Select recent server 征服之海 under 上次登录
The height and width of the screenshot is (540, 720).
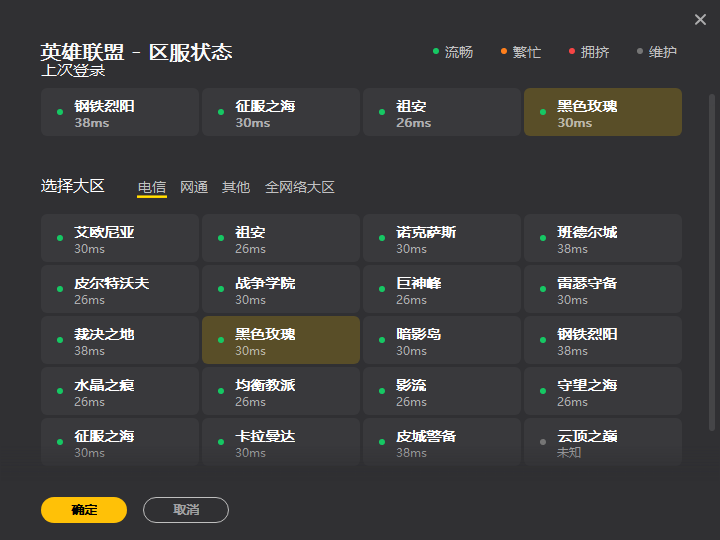[x=281, y=112]
